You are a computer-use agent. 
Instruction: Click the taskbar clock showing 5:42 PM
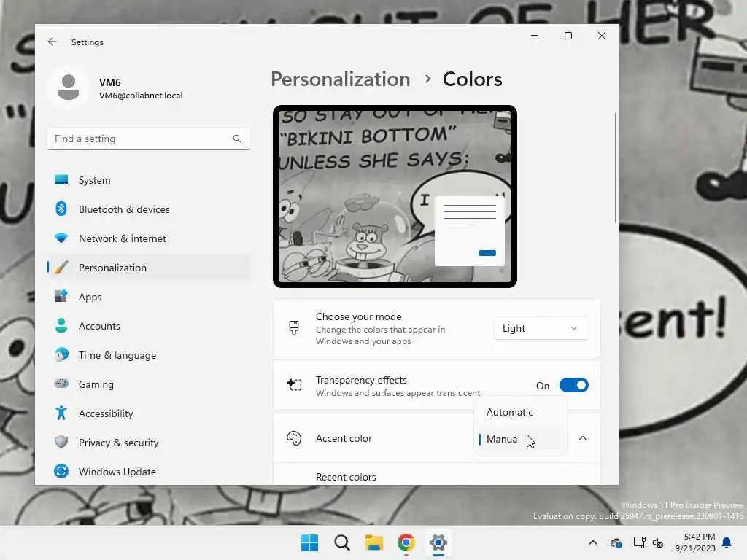tap(695, 542)
